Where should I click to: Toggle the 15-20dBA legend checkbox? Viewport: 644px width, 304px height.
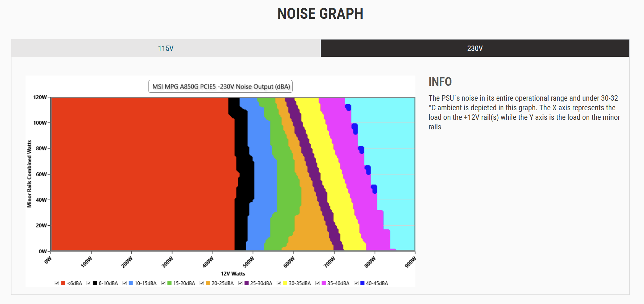click(x=163, y=283)
